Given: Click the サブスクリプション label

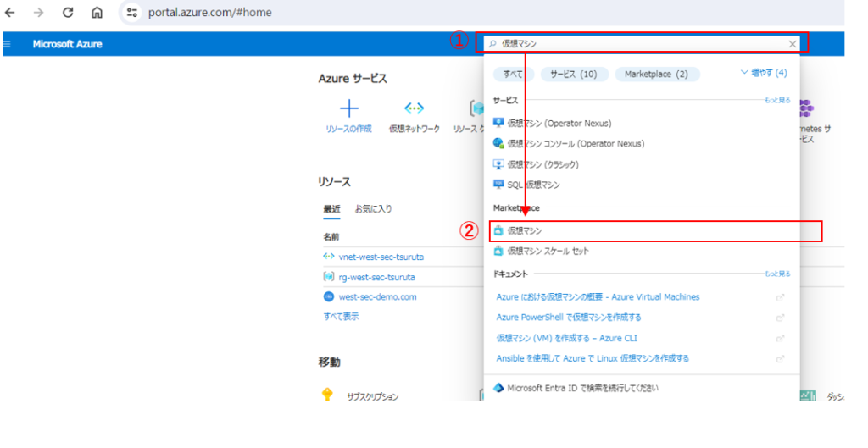Looking at the screenshot, I should [373, 397].
